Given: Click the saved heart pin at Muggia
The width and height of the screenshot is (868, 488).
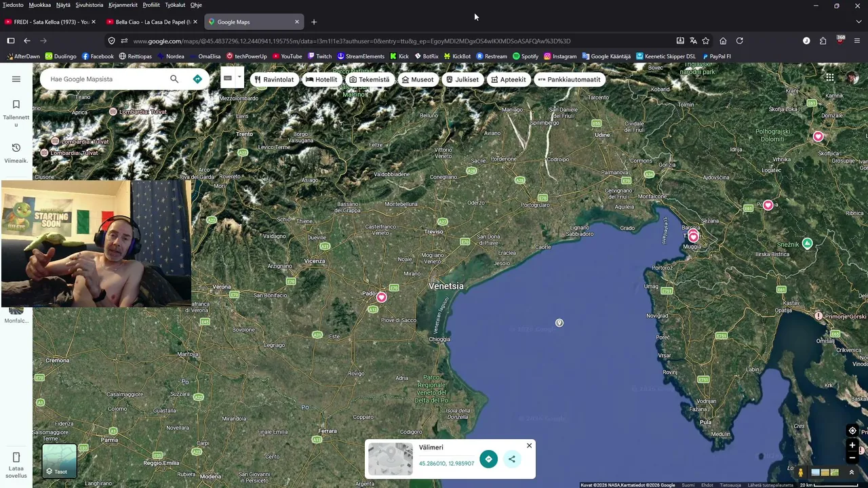Looking at the screenshot, I should pos(693,237).
